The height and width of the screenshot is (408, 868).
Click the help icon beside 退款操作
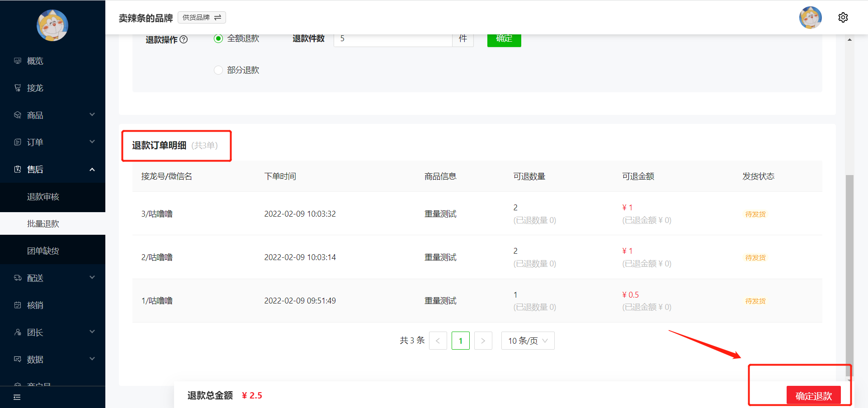click(x=184, y=39)
